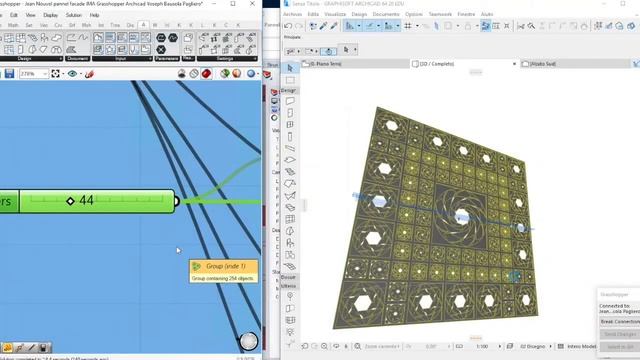Open the Edit menu in Grasshopper

[14, 15]
